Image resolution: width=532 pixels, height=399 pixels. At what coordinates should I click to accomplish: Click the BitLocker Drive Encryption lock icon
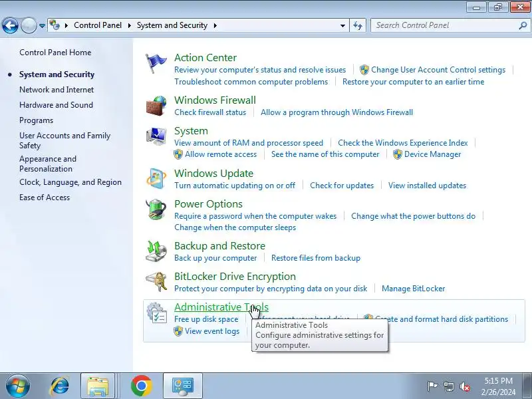(156, 281)
